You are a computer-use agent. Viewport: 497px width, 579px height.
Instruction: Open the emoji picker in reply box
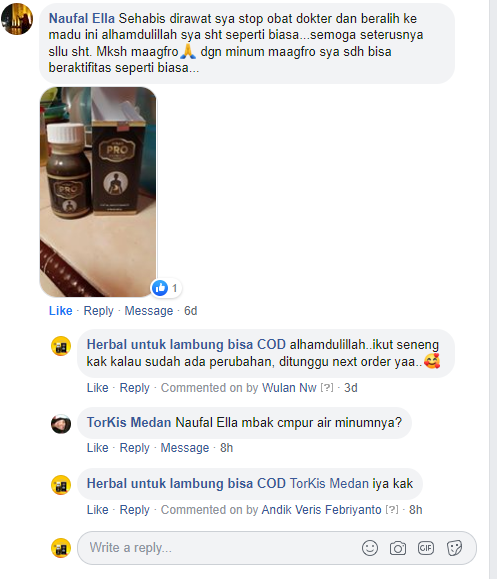point(370,548)
